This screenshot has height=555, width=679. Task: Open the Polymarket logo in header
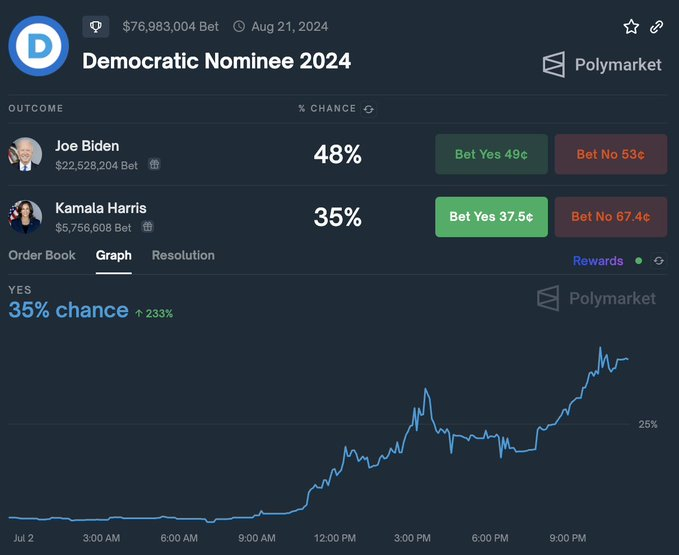click(602, 65)
